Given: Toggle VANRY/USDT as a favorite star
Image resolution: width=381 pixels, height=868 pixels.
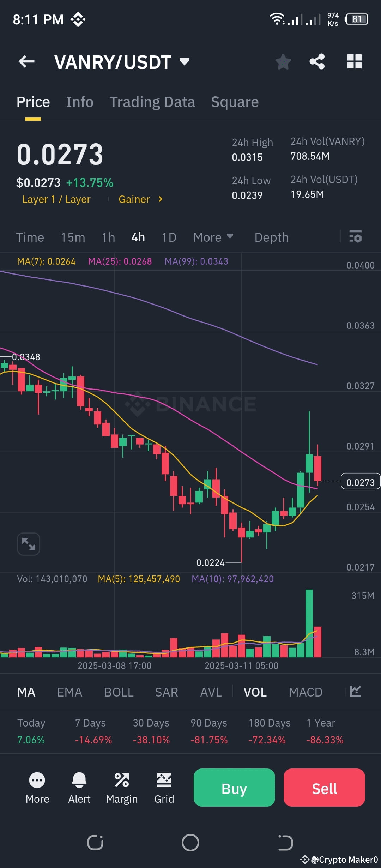Looking at the screenshot, I should click(x=283, y=61).
